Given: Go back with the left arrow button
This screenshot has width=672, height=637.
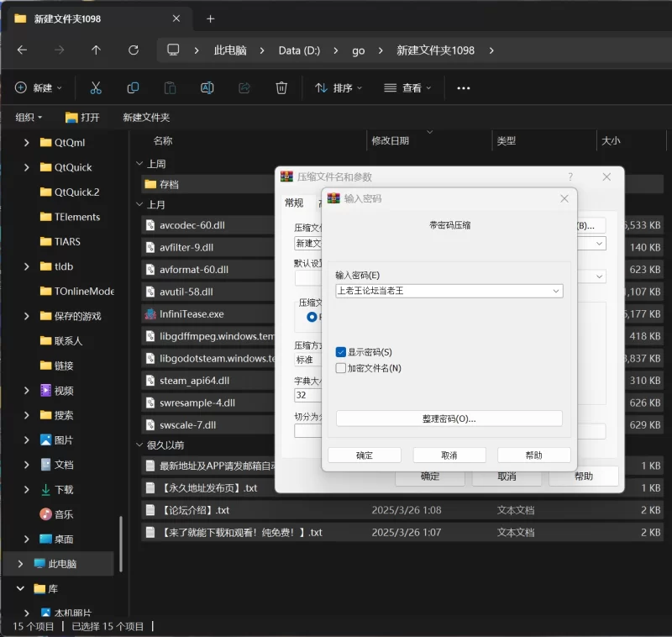Looking at the screenshot, I should (22, 50).
